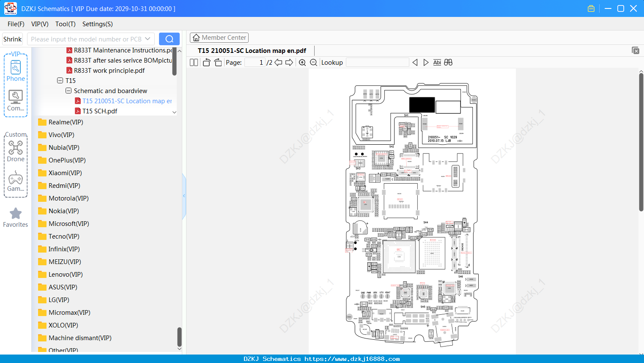
Task: Open the Tool(T) menu
Action: pos(66,24)
